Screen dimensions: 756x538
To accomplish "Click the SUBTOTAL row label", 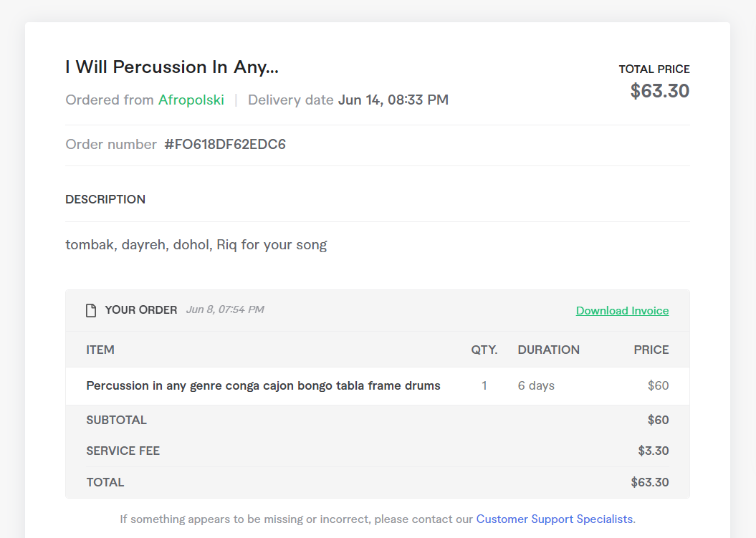I will click(x=116, y=420).
